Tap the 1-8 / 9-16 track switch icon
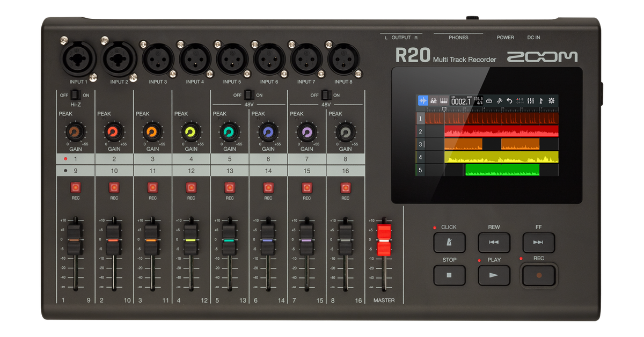 (520, 100)
